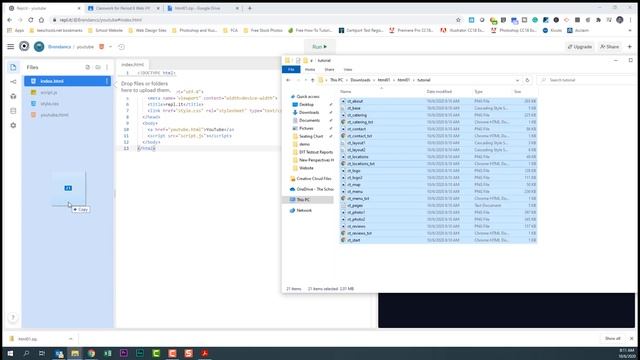The image size is (640, 360).
Task: Click the Add folder icon in Files panel
Action: click(x=98, y=67)
